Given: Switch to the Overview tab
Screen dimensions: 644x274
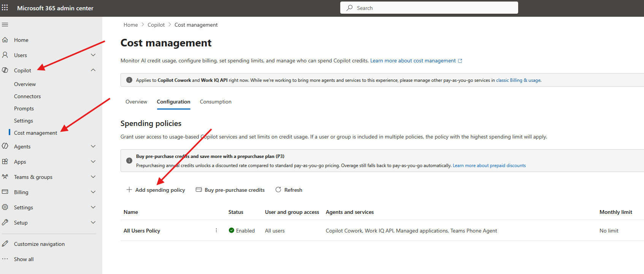Looking at the screenshot, I should pyautogui.click(x=136, y=102).
